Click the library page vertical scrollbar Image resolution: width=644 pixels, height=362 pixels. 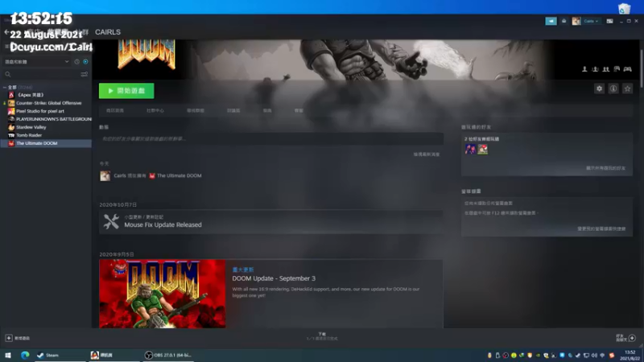click(x=641, y=62)
